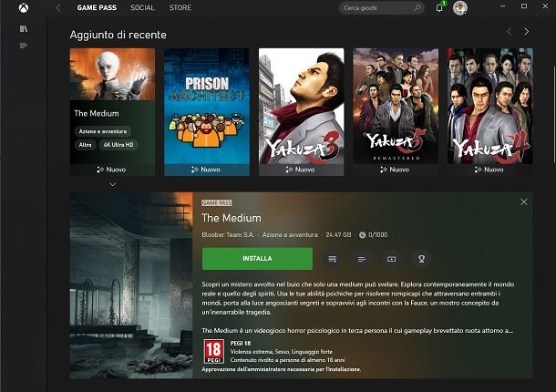This screenshot has width=556, height=392.
Task: Open the library icon in sidebar
Action: (24, 29)
